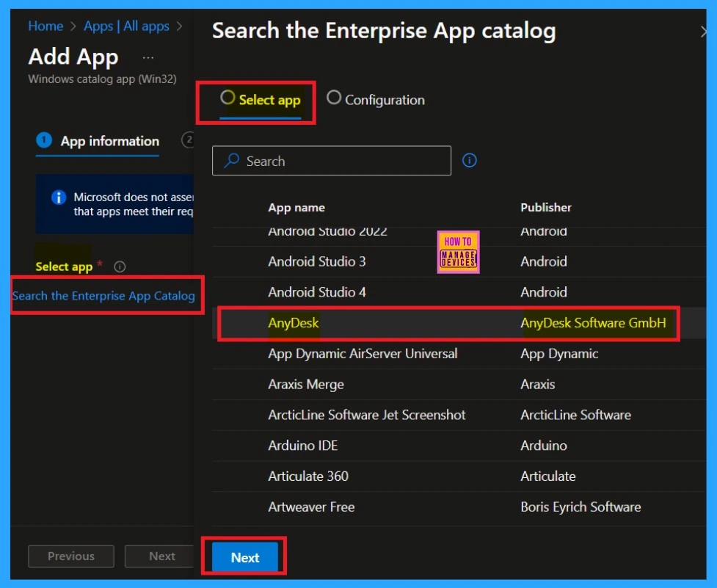Image resolution: width=717 pixels, height=588 pixels.
Task: Collapse the catalog panel with the top-right chevron
Action: point(703,32)
